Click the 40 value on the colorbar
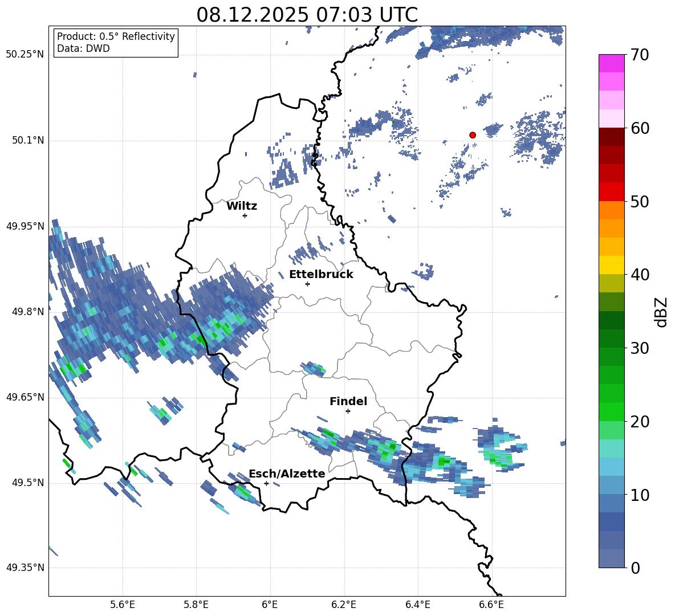 pos(640,275)
